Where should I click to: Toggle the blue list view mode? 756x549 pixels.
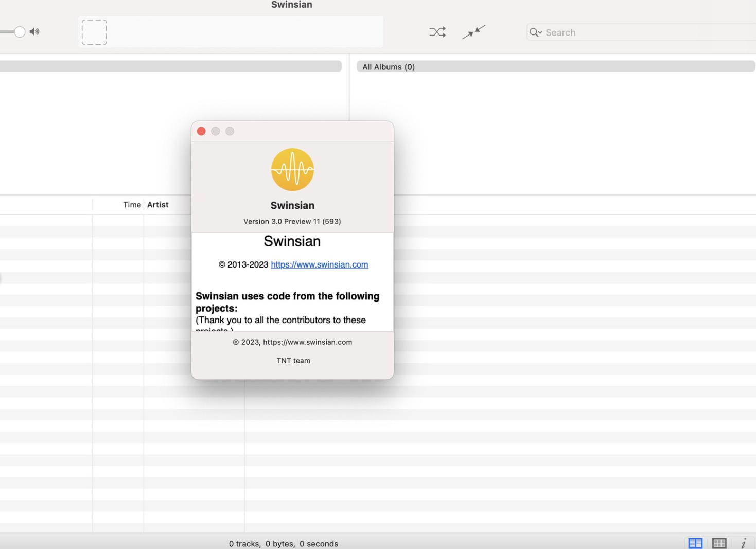click(695, 543)
